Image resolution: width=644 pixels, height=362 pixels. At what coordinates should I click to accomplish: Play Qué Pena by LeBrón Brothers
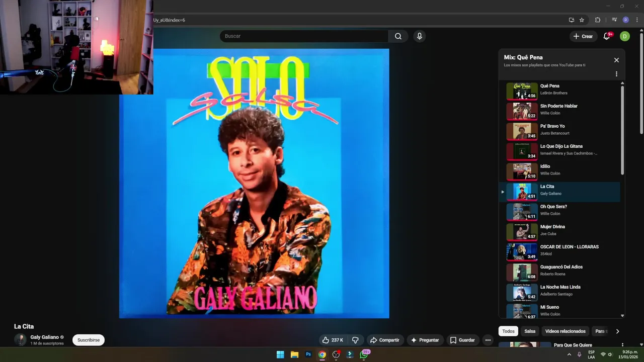click(559, 91)
